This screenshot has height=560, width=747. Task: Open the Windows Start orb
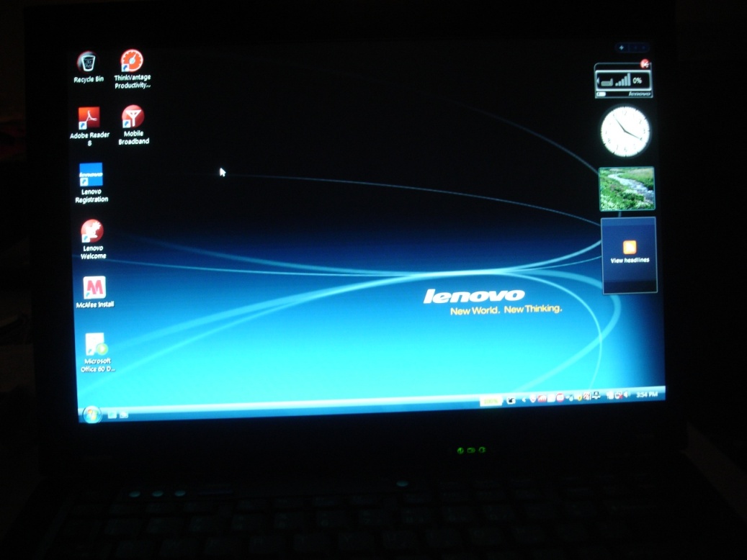(x=91, y=415)
